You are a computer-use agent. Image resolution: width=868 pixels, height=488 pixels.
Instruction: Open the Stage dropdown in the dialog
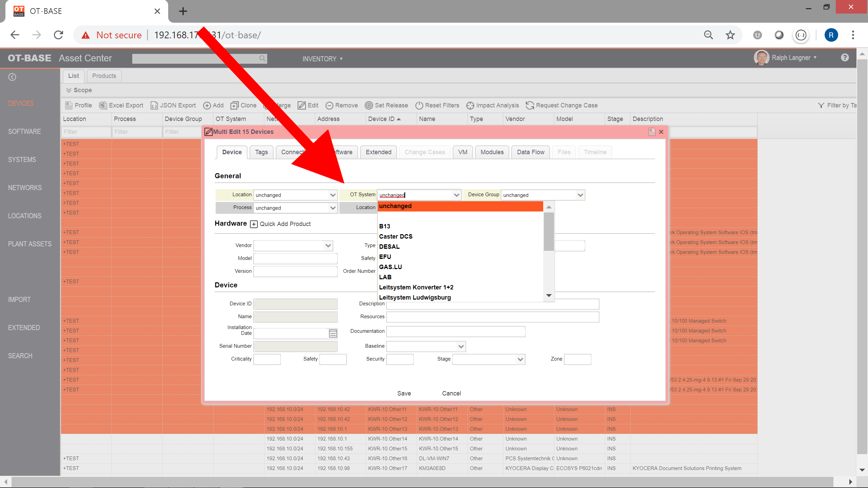point(520,359)
